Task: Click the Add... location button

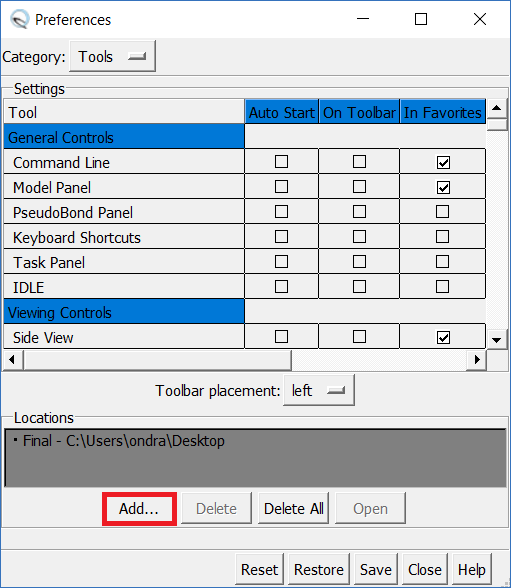Action: tap(139, 509)
